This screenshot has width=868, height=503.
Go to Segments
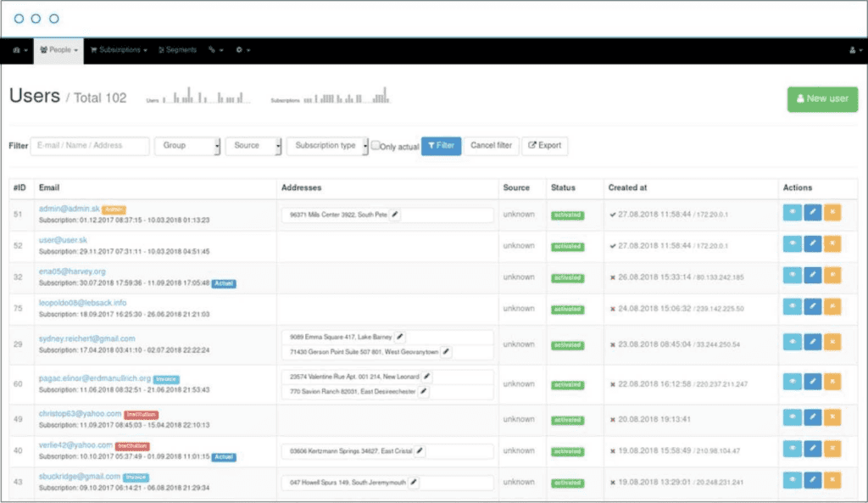[x=177, y=50]
